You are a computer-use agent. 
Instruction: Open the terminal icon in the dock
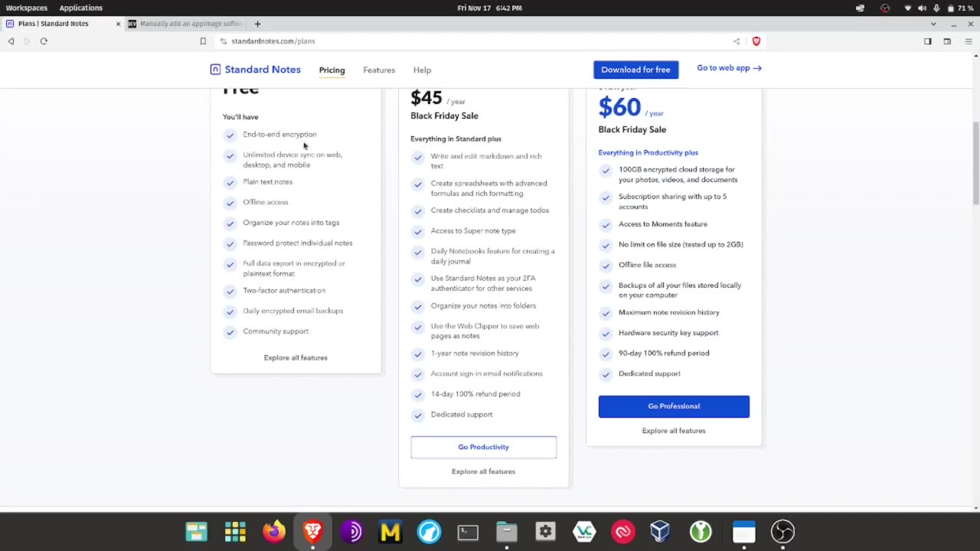pos(468,531)
